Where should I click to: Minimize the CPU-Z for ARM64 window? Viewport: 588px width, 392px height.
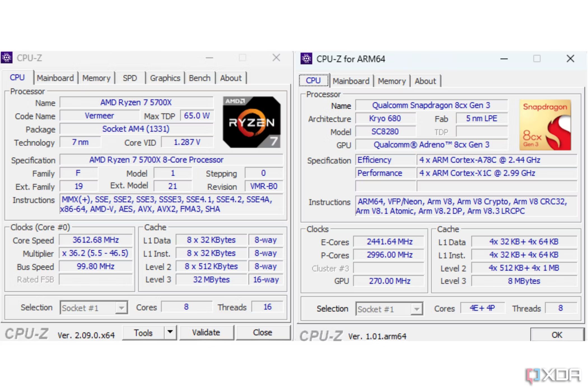tap(504, 59)
